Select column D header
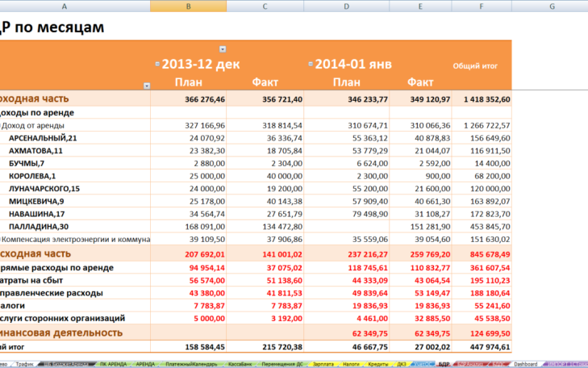The height and width of the screenshot is (368, 588). [x=346, y=6]
